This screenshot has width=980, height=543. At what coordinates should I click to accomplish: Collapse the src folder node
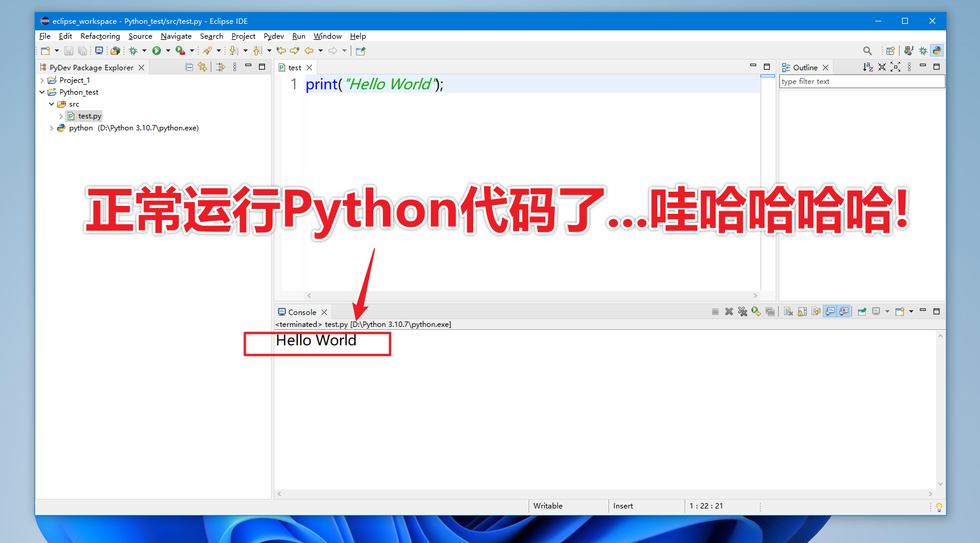52,104
